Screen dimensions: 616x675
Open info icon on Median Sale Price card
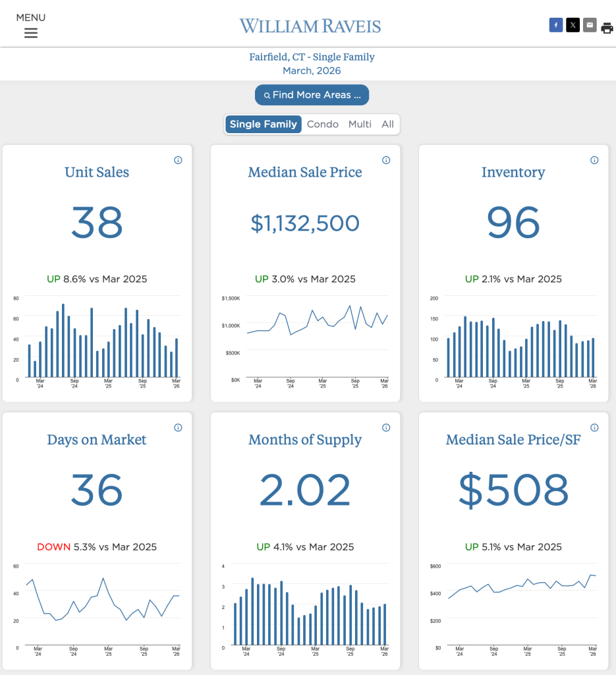pyautogui.click(x=386, y=160)
